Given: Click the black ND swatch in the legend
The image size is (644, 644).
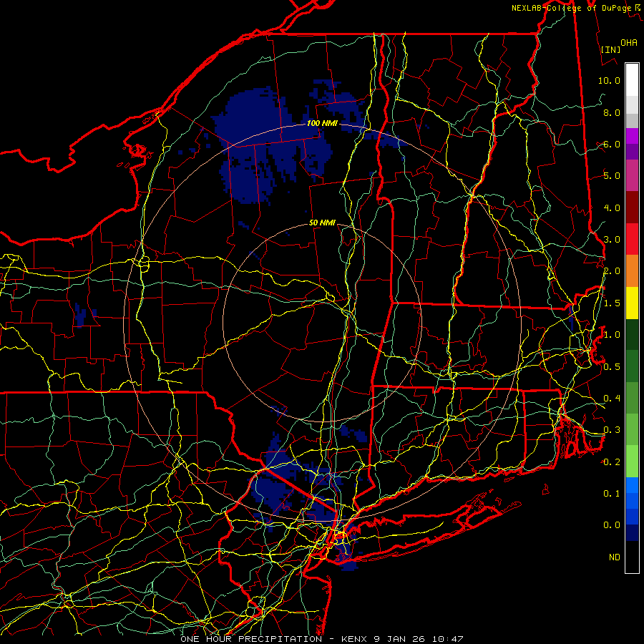Looking at the screenshot, I should pos(632,557).
